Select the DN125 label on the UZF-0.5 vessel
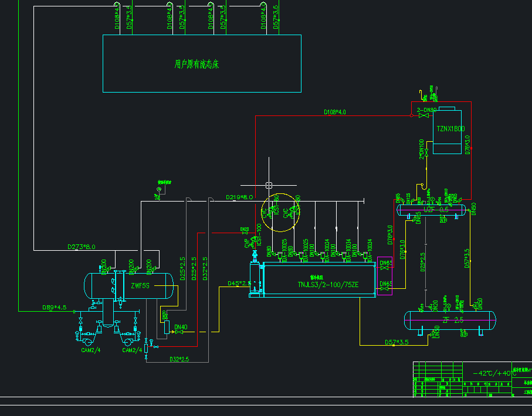The image size is (532, 416). 408,199
